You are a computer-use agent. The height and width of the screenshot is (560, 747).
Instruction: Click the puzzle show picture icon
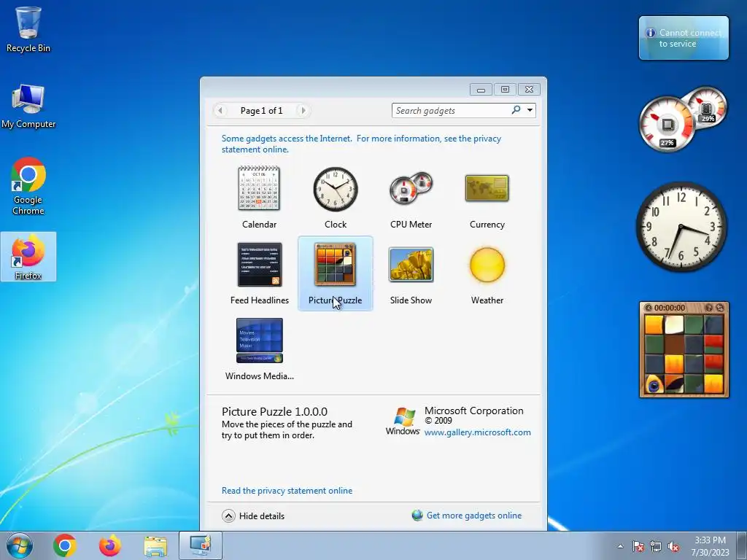[x=709, y=308]
